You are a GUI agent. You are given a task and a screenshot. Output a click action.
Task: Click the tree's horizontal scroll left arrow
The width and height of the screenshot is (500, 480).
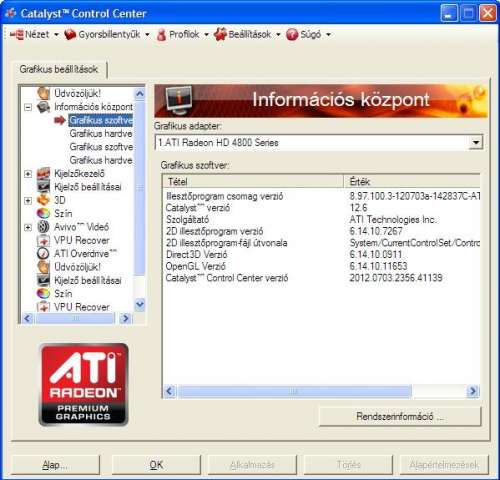[28, 318]
